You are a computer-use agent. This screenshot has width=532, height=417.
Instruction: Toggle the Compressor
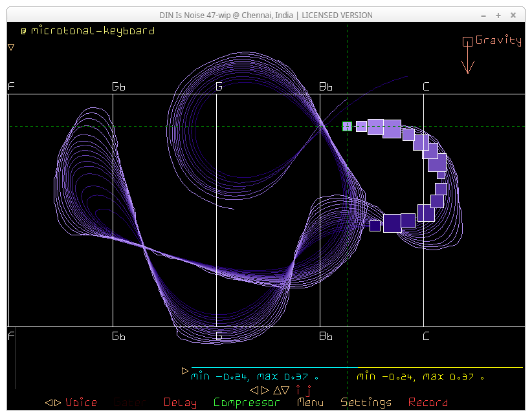(x=247, y=403)
